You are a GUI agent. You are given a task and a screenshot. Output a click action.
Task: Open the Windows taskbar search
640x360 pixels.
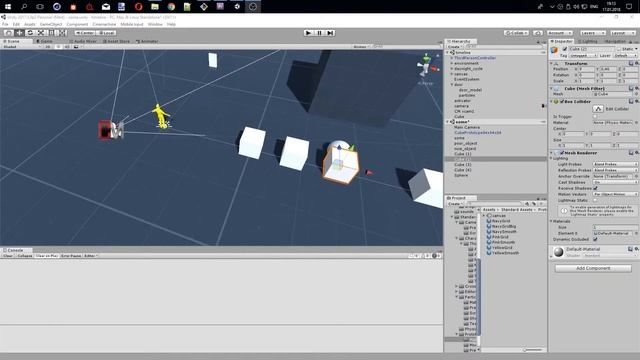tap(24, 7)
